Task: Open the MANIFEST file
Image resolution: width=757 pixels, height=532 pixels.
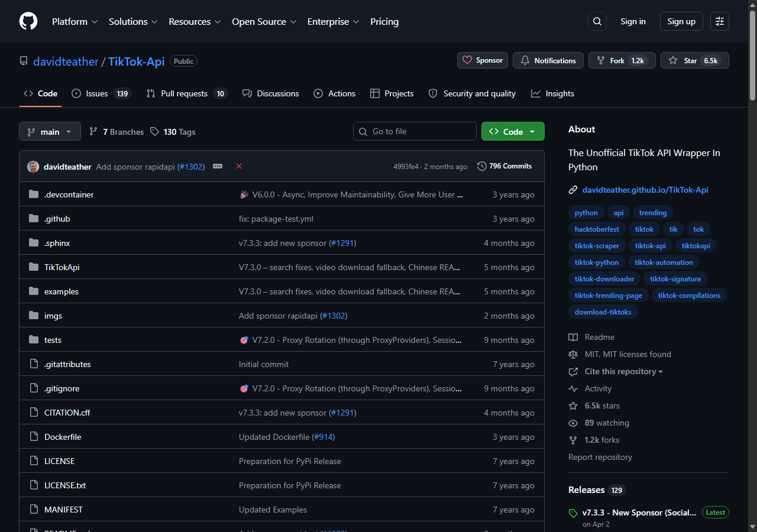Action: [x=63, y=510]
